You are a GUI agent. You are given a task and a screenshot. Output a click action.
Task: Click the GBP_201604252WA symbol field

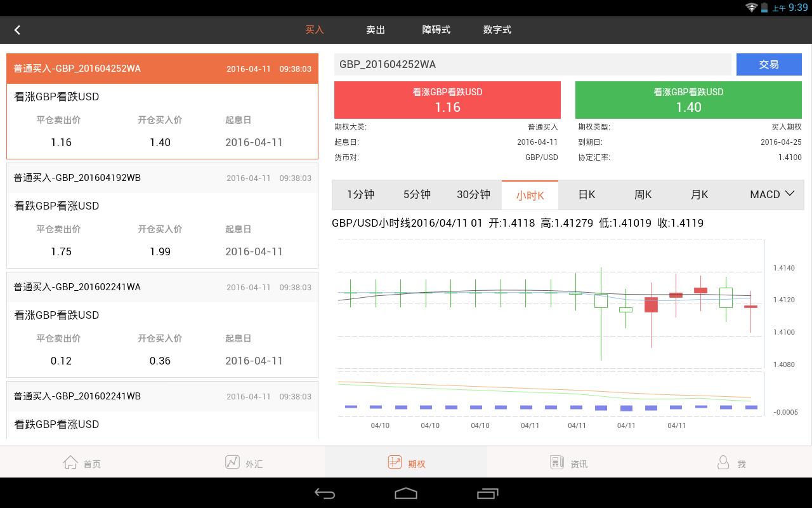(x=533, y=64)
